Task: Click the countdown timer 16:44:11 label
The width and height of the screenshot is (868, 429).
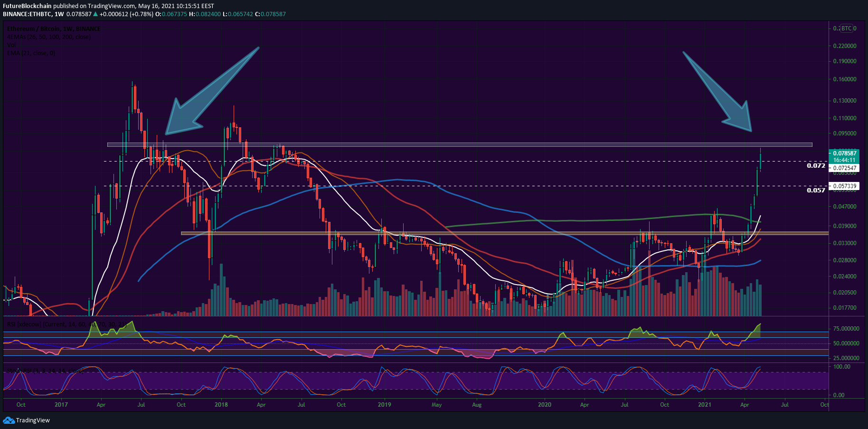Action: pyautogui.click(x=844, y=160)
